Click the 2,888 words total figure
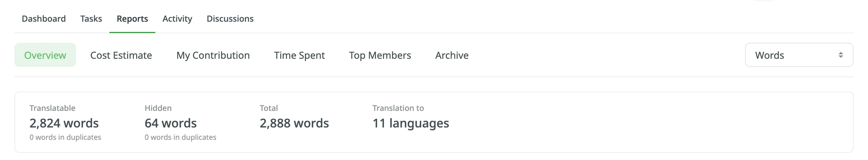868x160 pixels. (x=294, y=123)
